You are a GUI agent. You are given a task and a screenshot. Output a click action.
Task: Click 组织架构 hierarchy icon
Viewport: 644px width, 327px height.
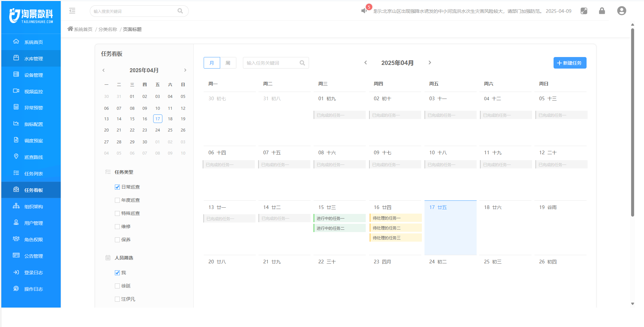16,206
